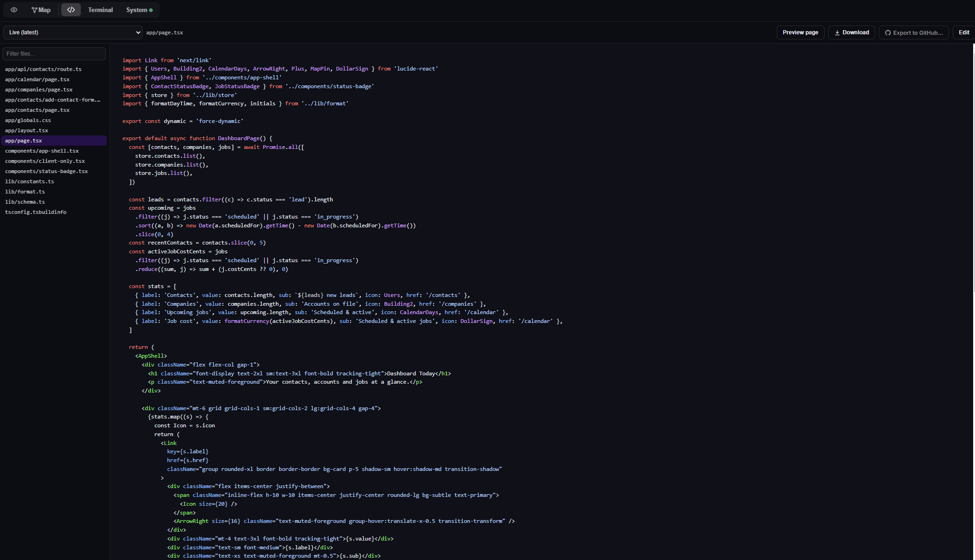The image size is (975, 560).
Task: Click the app/page.tsx path label in header
Action: tap(164, 32)
